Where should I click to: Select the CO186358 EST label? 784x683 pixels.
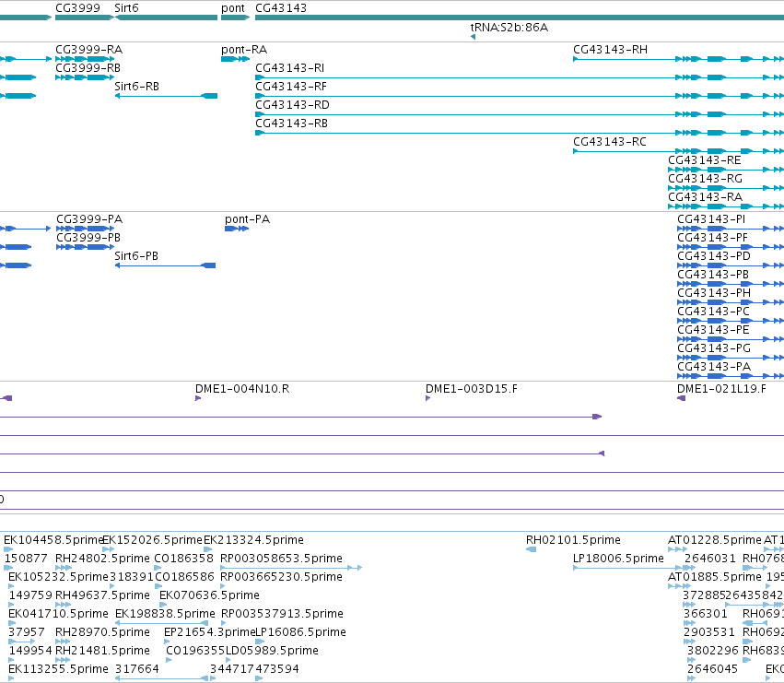tap(183, 559)
